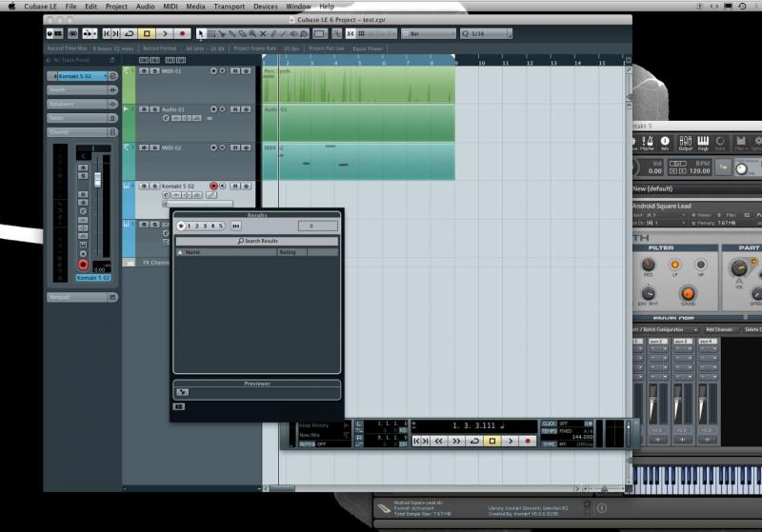
Task: Click Record in the transport panel
Action: point(528,441)
